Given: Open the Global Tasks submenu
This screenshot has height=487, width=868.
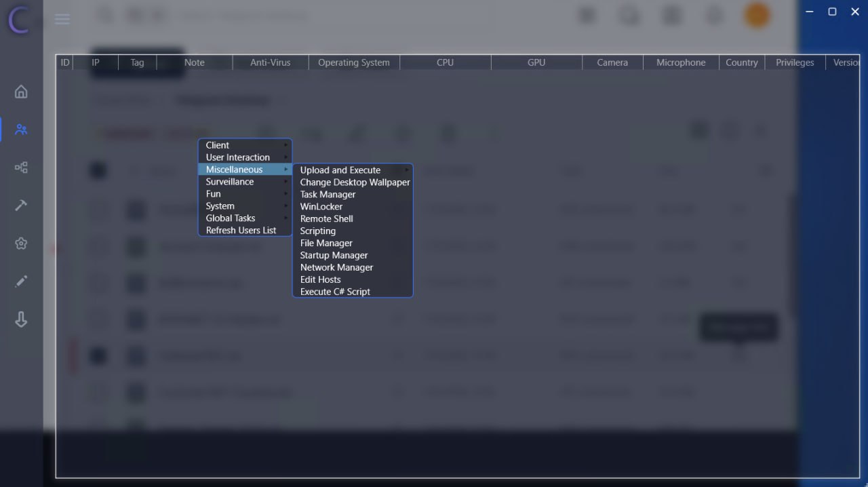Looking at the screenshot, I should 245,218.
